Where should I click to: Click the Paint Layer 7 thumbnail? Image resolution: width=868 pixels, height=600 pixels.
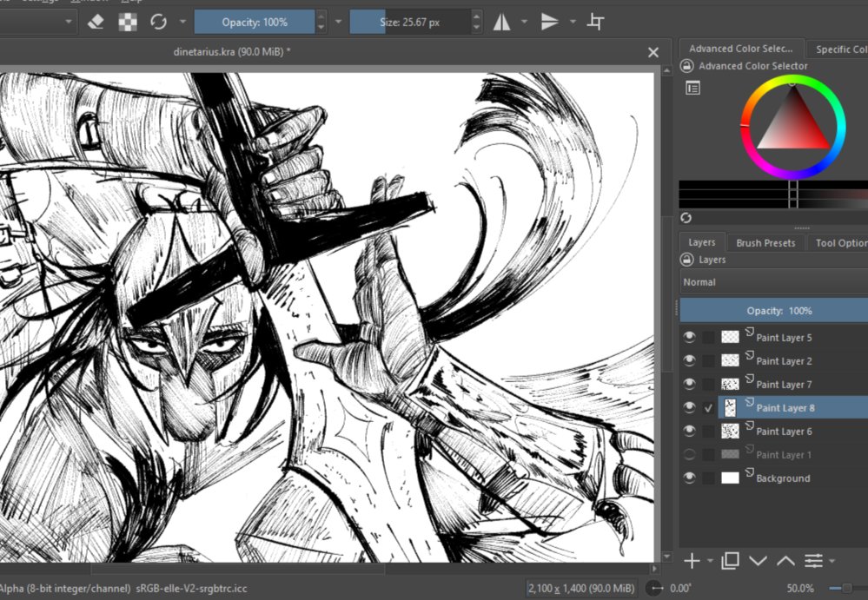(x=730, y=384)
